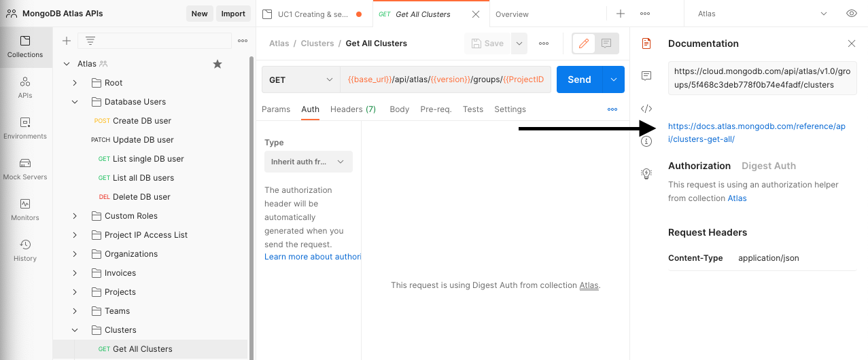Open the Body tab
The image size is (868, 360).
click(400, 109)
